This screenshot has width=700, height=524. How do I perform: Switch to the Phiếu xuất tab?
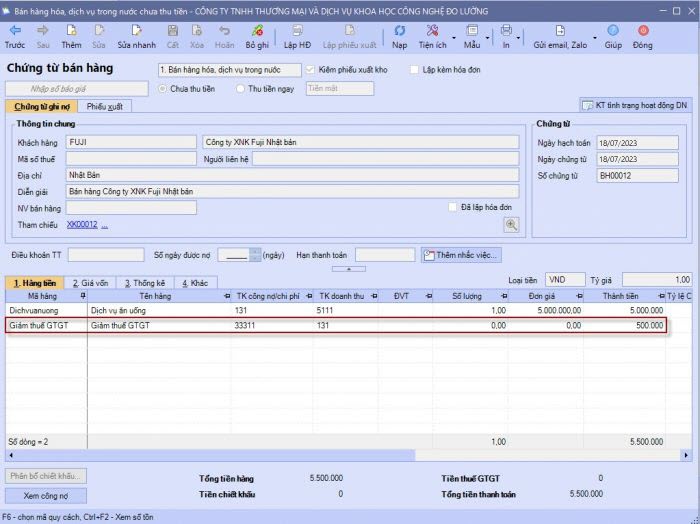pyautogui.click(x=104, y=106)
